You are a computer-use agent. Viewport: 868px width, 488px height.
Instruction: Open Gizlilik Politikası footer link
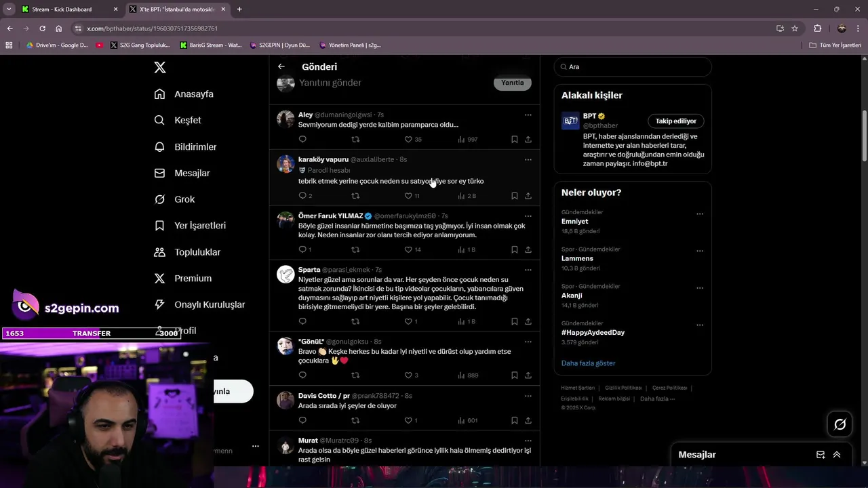pos(623,388)
